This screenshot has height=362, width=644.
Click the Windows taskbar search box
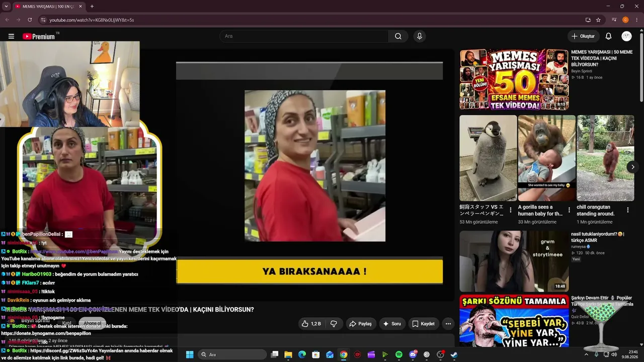point(232,354)
